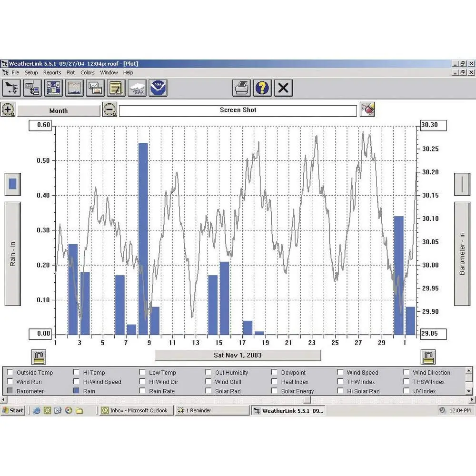Click the folder quick launch icon

(x=79, y=410)
